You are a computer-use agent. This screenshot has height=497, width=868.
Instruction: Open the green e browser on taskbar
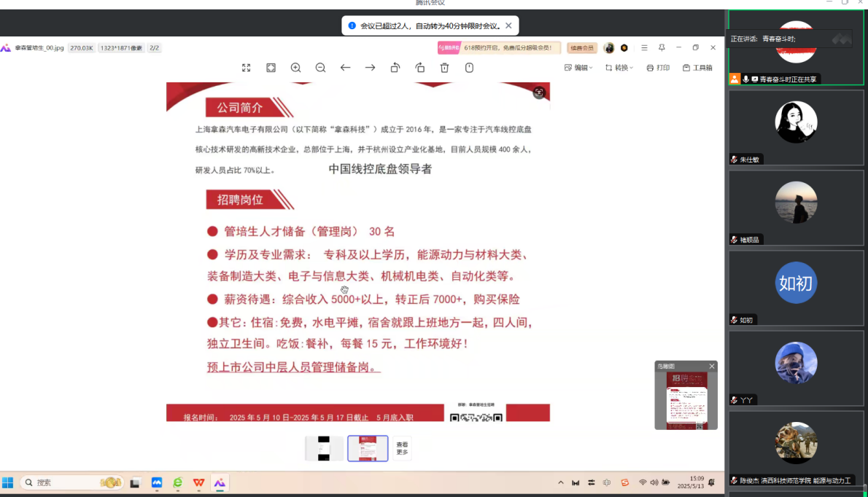pyautogui.click(x=178, y=482)
